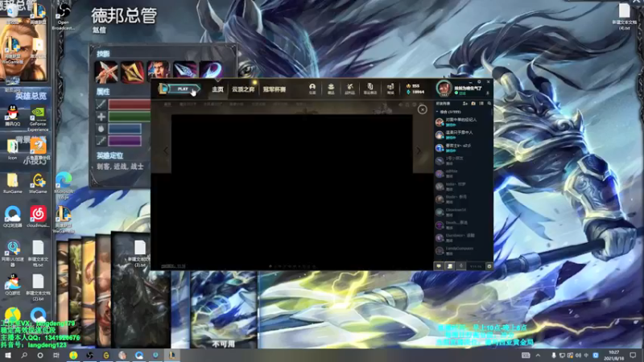Close the news overlay with X circle
The image size is (644, 362).
[x=422, y=109]
